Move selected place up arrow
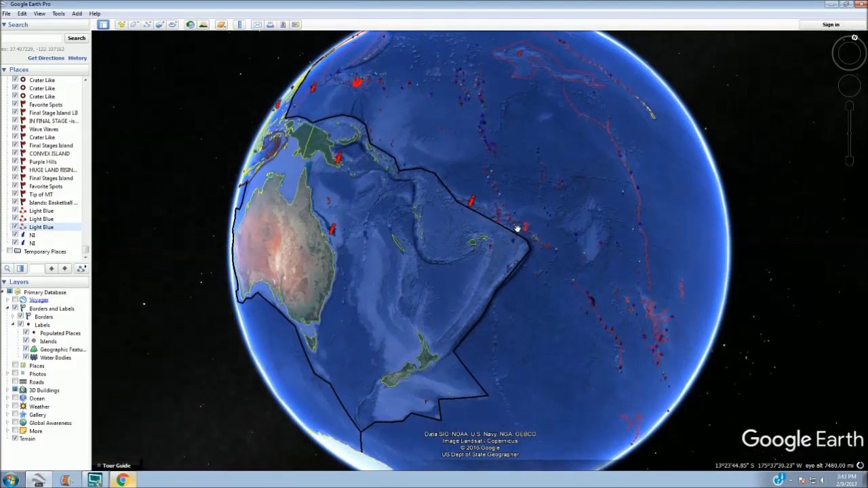This screenshot has height=488, width=868. (52, 268)
